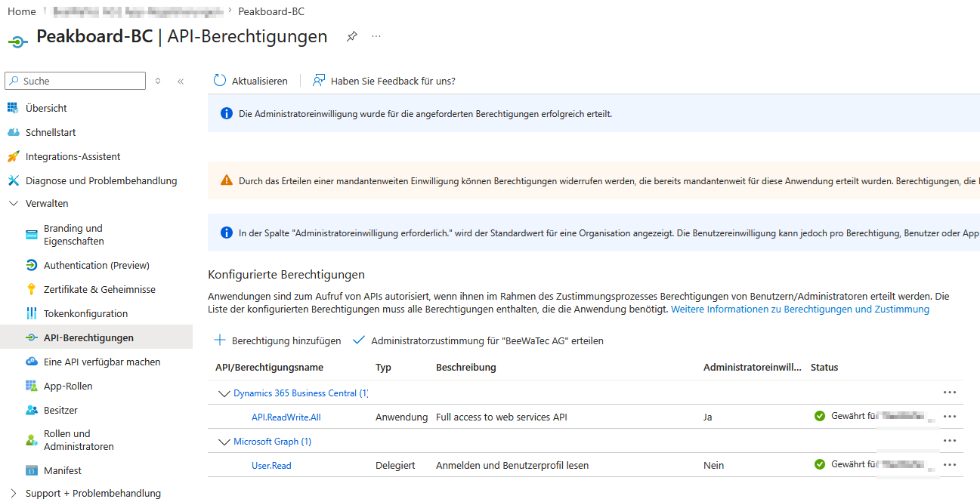The image size is (980, 502).
Task: Click into the Suche search field
Action: click(75, 81)
